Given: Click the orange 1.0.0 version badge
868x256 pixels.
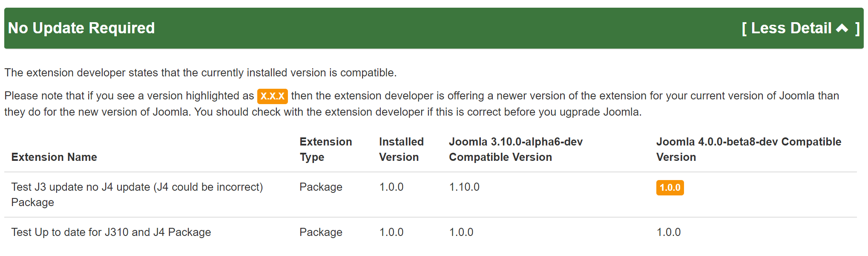Looking at the screenshot, I should pos(670,188).
